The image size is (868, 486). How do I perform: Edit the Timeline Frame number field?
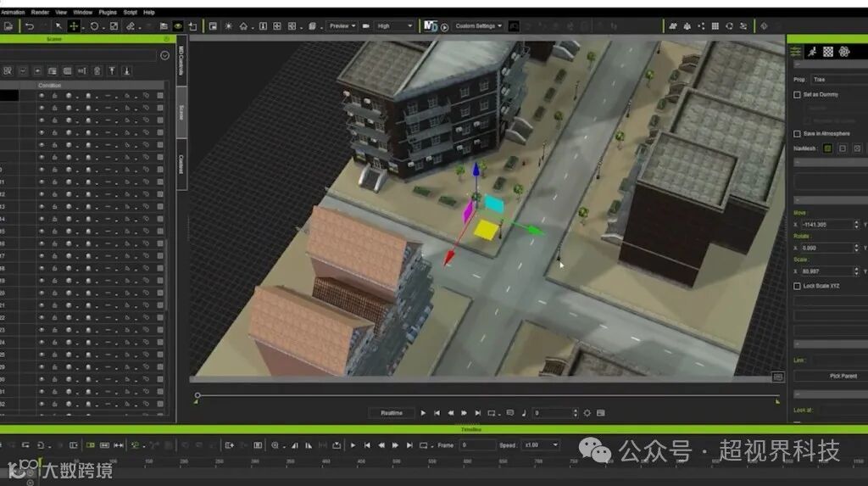pos(478,445)
